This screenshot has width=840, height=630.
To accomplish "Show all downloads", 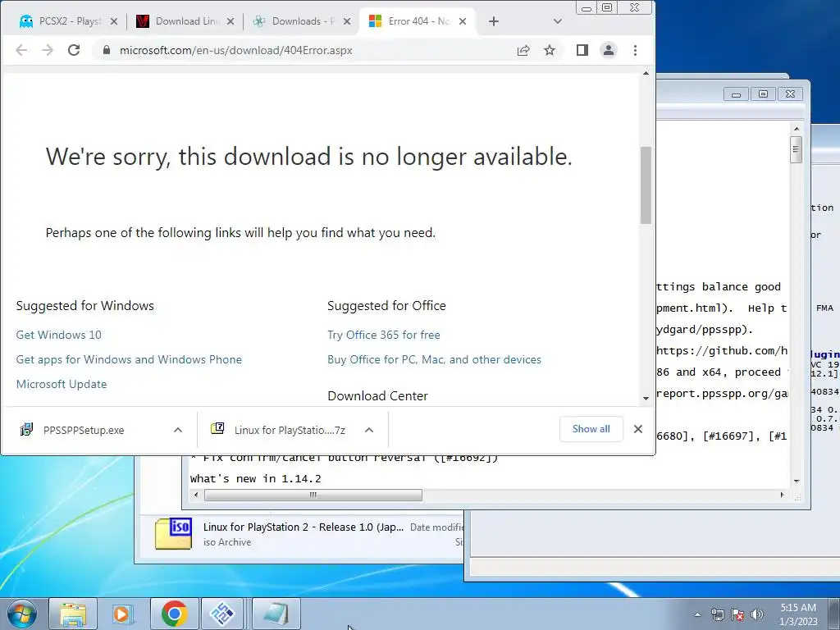I will 591,429.
